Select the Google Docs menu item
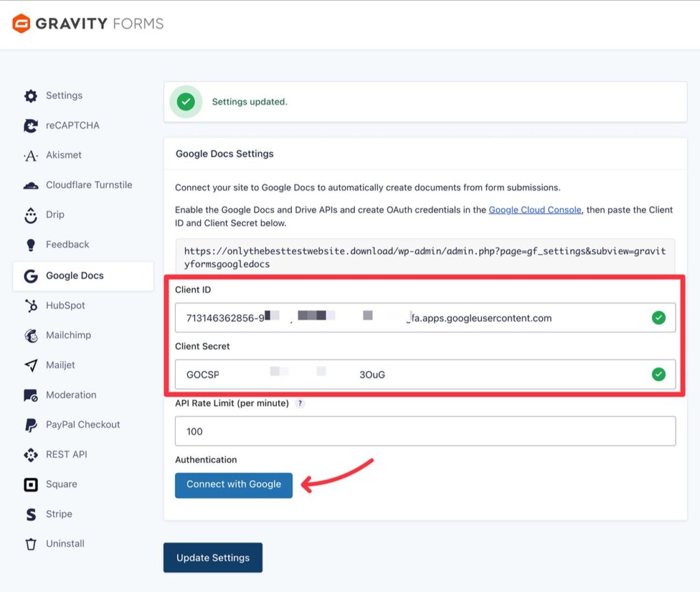The image size is (700, 592). [83, 276]
